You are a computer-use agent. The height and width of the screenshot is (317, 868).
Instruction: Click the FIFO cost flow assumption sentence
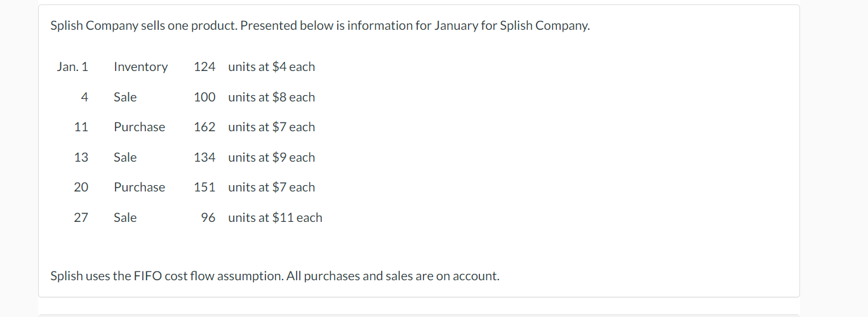coord(274,276)
